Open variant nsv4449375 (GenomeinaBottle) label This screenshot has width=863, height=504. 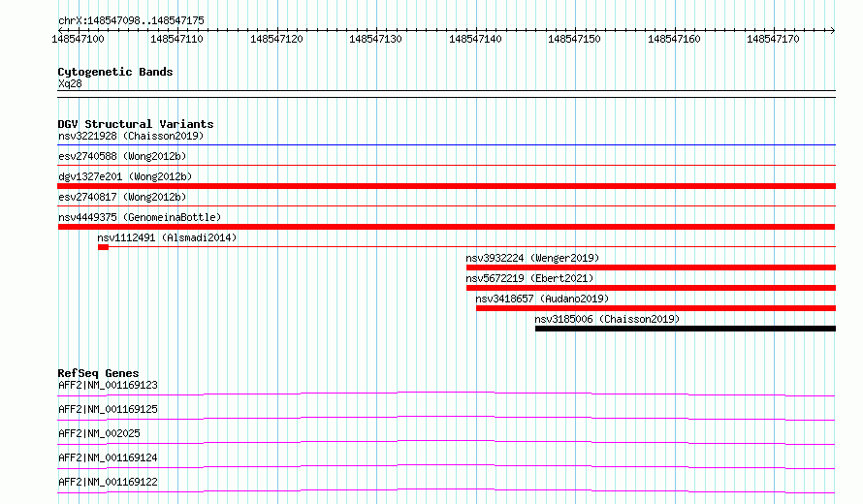coord(140,217)
